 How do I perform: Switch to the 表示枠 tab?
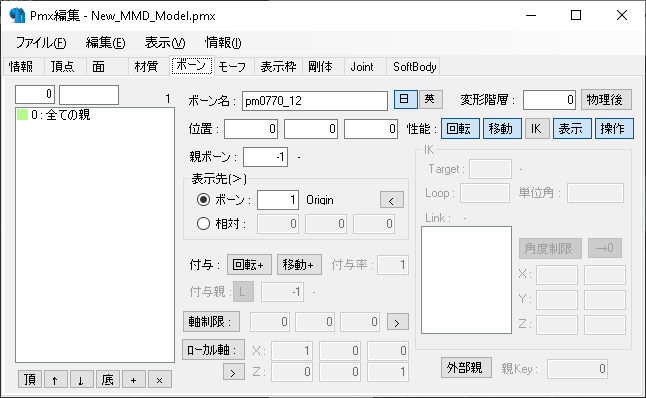coord(279,66)
